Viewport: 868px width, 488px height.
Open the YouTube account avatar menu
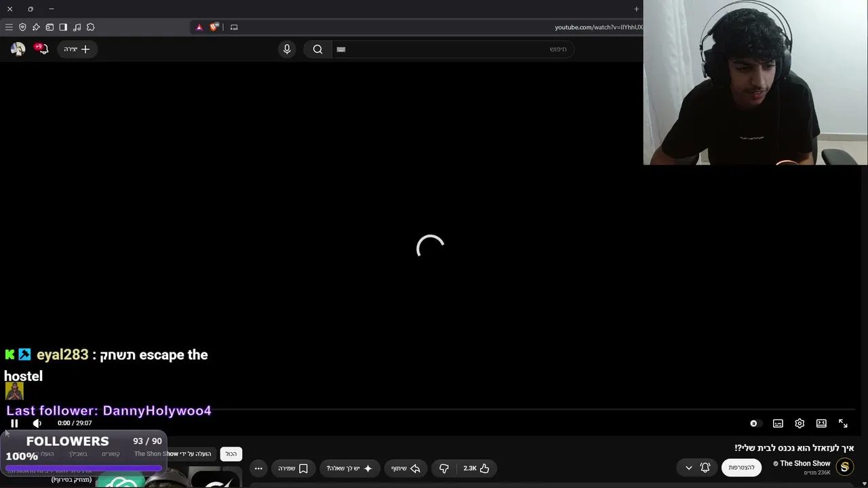click(x=18, y=49)
